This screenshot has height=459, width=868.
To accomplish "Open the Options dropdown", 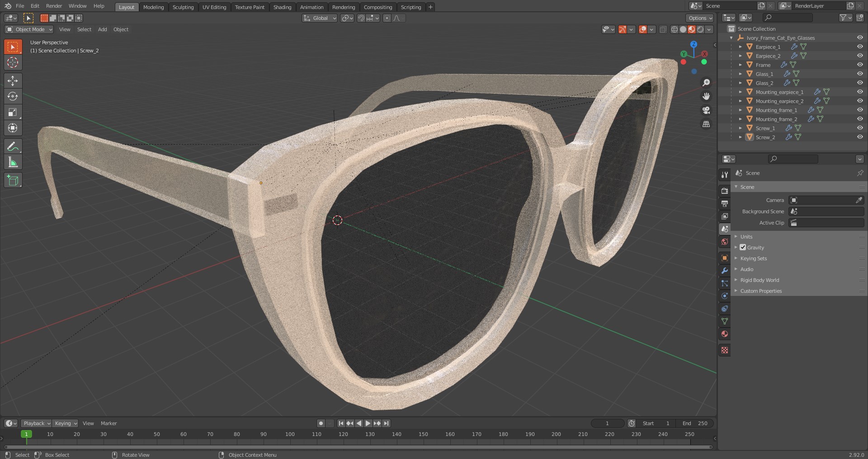I will 700,18.
